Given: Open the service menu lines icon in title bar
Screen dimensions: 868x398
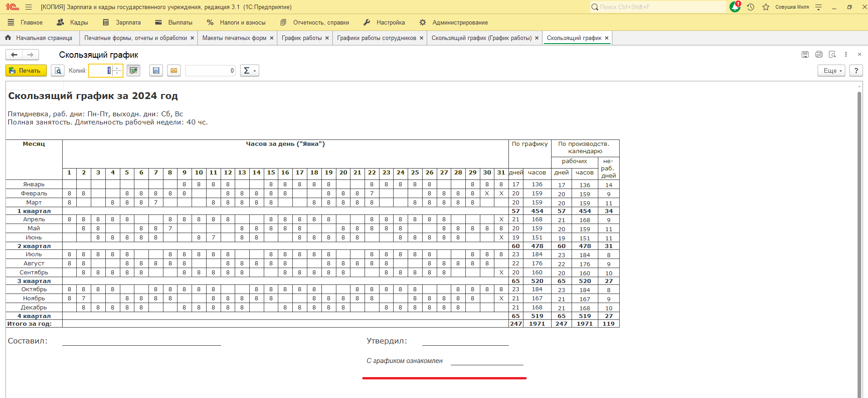Looking at the screenshot, I should pyautogui.click(x=819, y=7).
